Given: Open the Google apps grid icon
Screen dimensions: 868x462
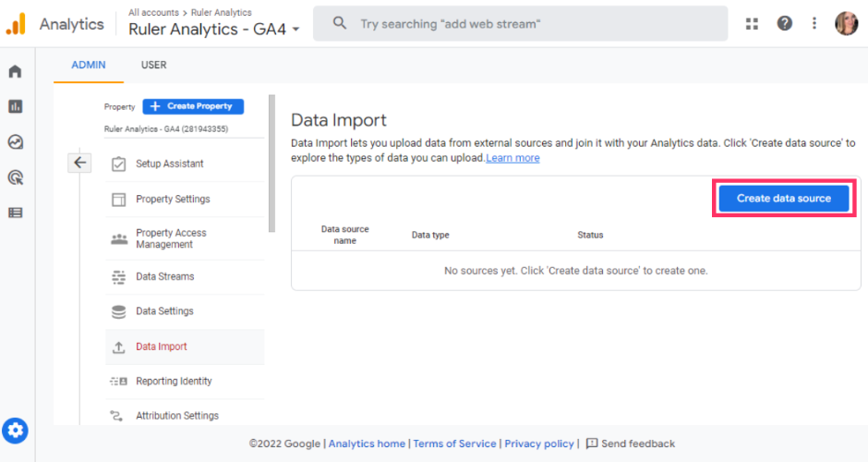Looking at the screenshot, I should pyautogui.click(x=752, y=23).
